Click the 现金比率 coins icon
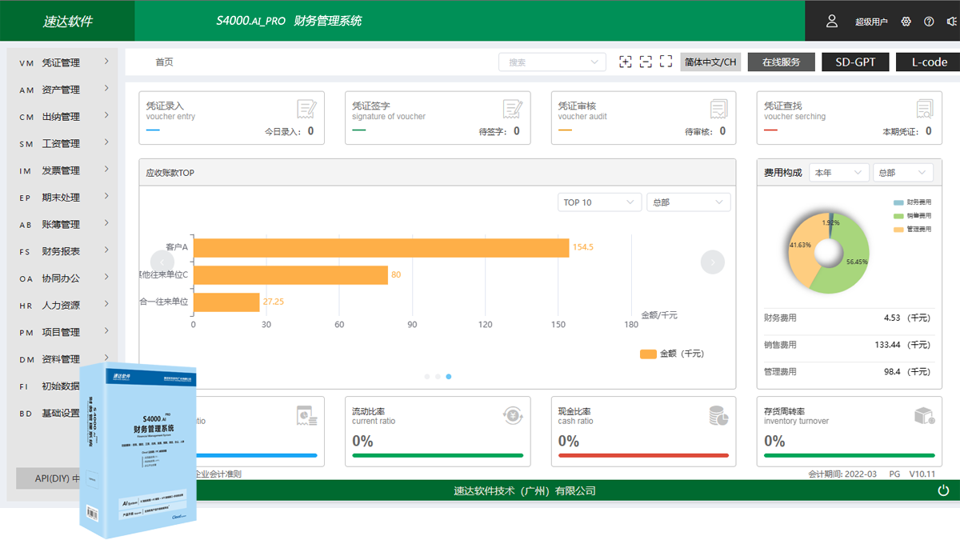 click(x=718, y=415)
